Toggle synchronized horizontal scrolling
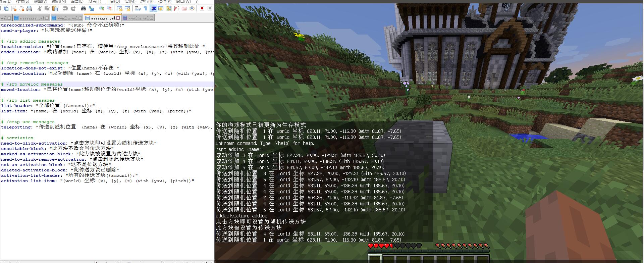Screen dimensions: 644x263 tap(127, 8)
